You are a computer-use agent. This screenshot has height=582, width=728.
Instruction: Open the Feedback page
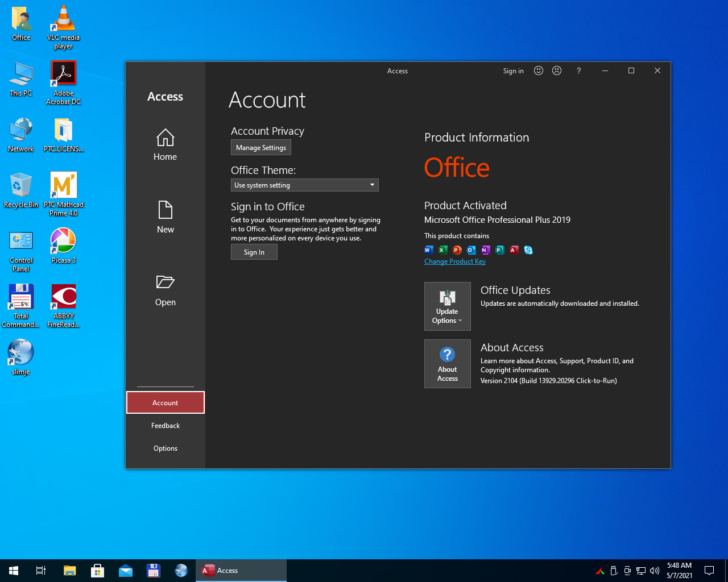point(165,426)
